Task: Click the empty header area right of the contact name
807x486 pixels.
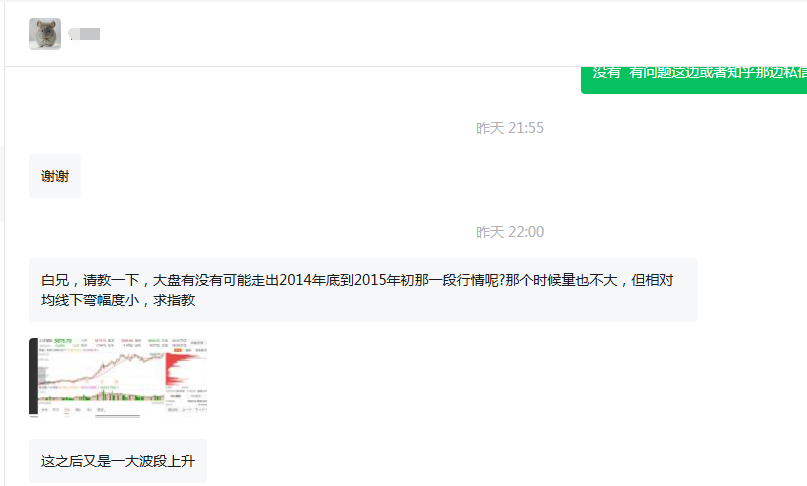Action: click(x=453, y=34)
